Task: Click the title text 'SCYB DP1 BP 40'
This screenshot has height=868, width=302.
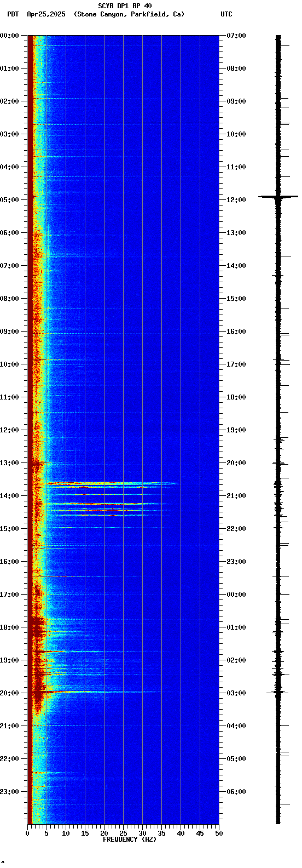Action: [x=125, y=6]
